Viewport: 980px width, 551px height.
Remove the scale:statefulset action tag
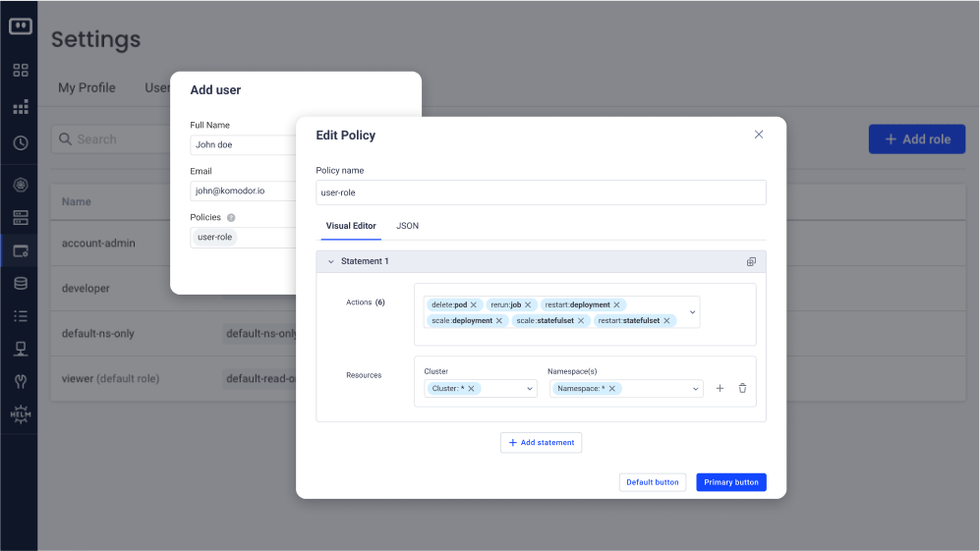(581, 320)
